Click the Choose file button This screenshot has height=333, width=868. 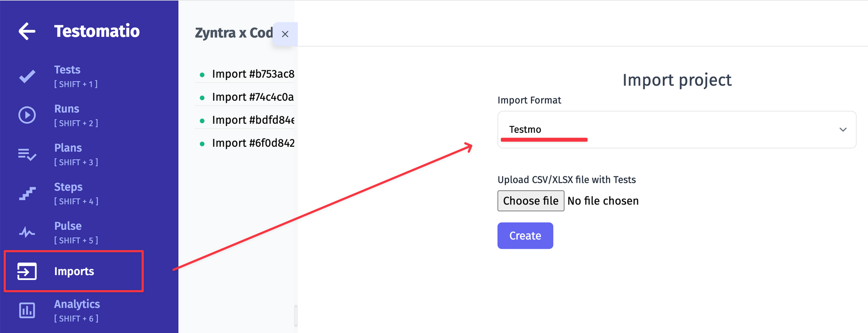coord(531,201)
